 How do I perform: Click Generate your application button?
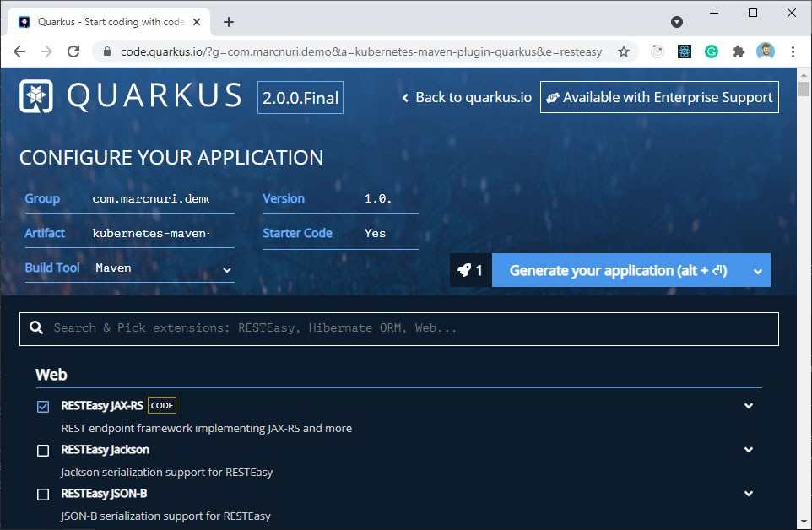coord(619,270)
